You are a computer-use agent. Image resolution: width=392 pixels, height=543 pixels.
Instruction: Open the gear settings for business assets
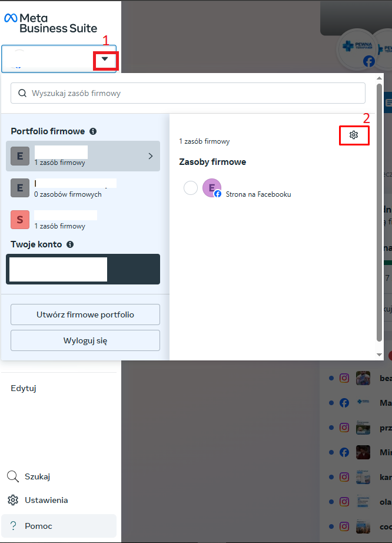point(354,135)
